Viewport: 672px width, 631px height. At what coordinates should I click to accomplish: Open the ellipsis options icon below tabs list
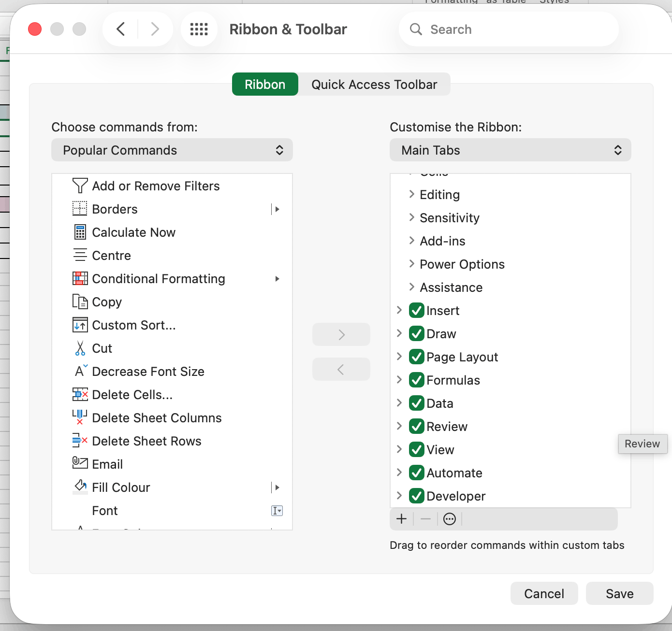[x=450, y=519]
